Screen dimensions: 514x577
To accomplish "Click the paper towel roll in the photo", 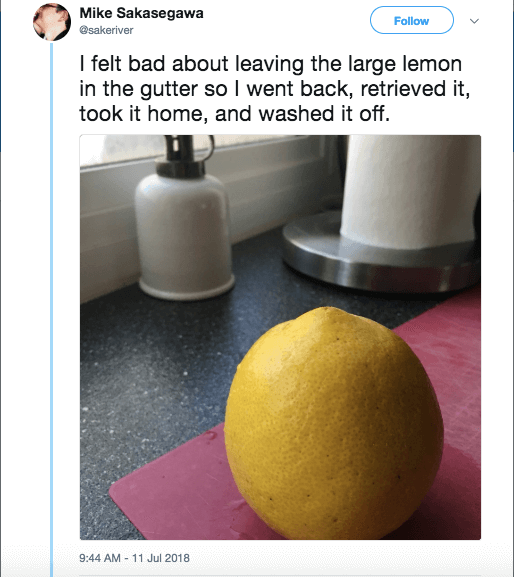I will pyautogui.click(x=410, y=191).
